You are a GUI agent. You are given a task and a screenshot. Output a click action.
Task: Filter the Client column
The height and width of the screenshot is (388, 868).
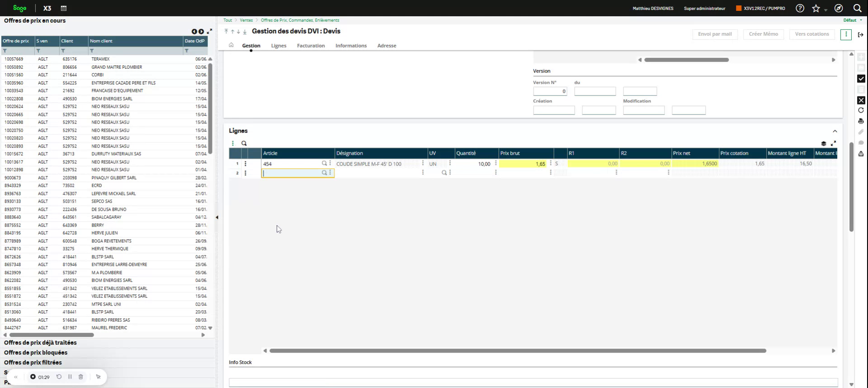point(63,51)
